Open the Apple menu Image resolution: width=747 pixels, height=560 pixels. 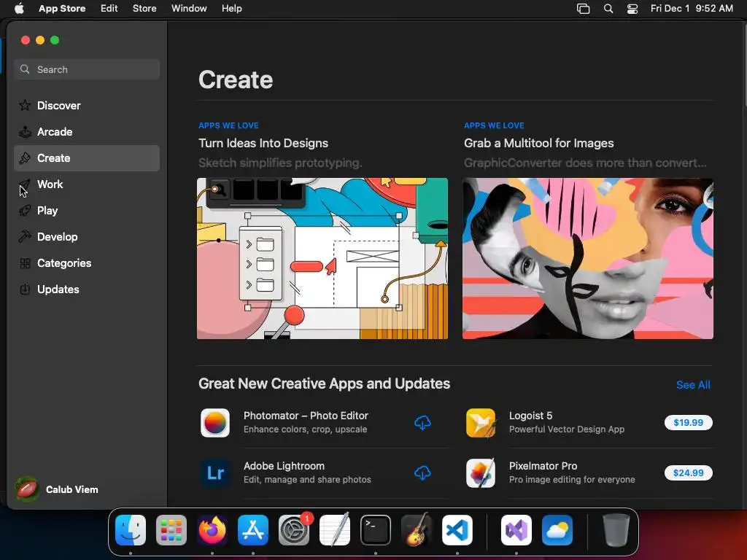19,8
